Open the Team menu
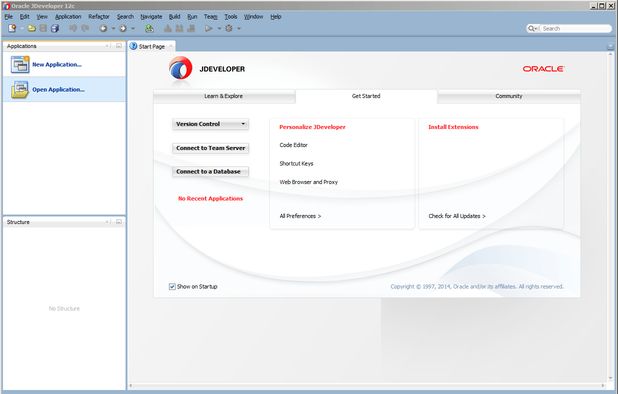 [210, 17]
